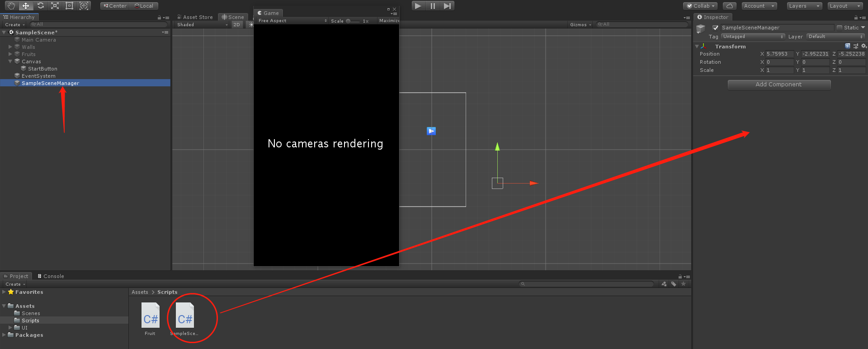Viewport: 868px width, 349px height.
Task: Select the Fruit C# script
Action: [150, 319]
